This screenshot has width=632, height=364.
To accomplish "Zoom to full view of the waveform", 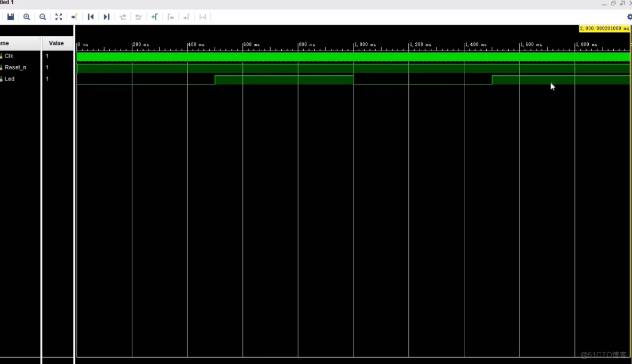I will tap(59, 17).
